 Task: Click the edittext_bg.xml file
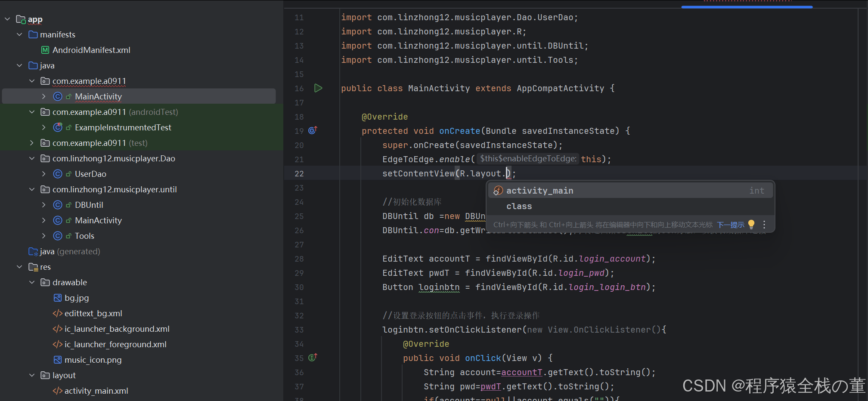(x=93, y=313)
